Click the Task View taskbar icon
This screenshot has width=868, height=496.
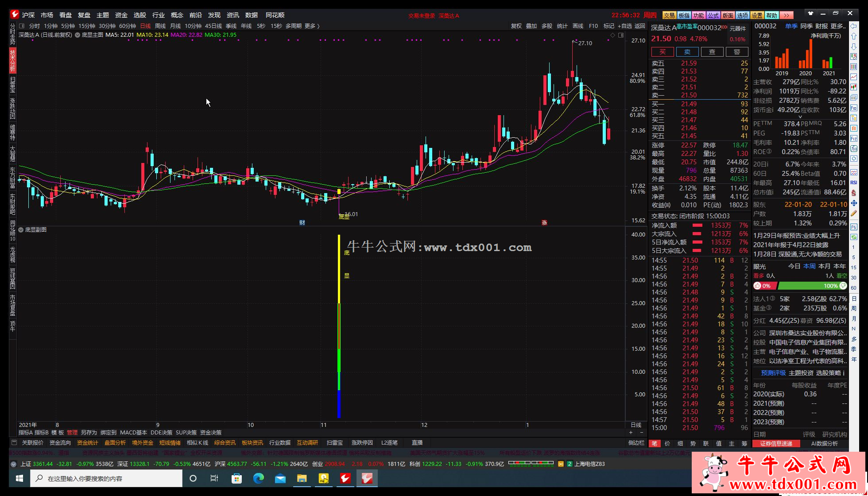point(214,478)
